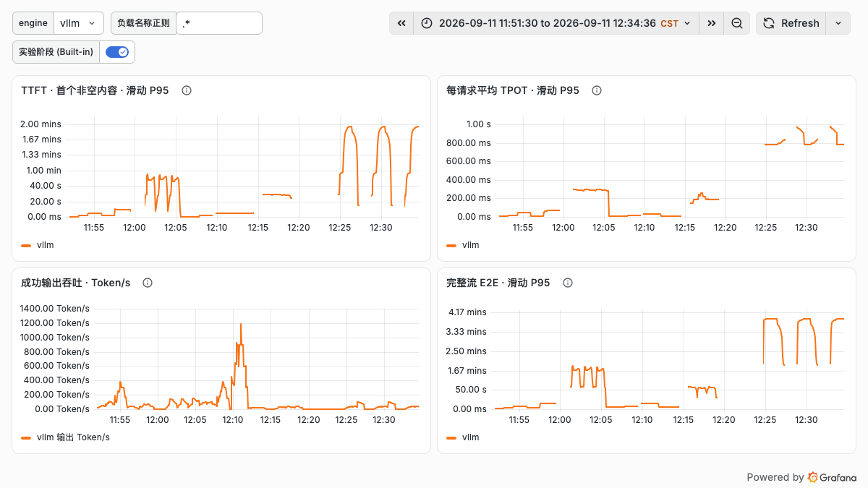Click the '1.67 mins' axis label in TTFT
This screenshot has height=488, width=868.
41,140
